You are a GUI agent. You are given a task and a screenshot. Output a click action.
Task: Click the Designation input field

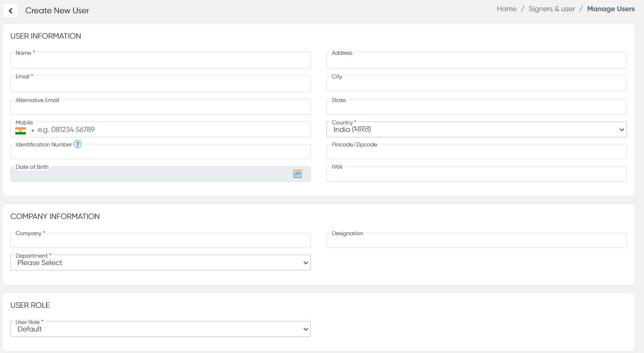[x=476, y=241]
